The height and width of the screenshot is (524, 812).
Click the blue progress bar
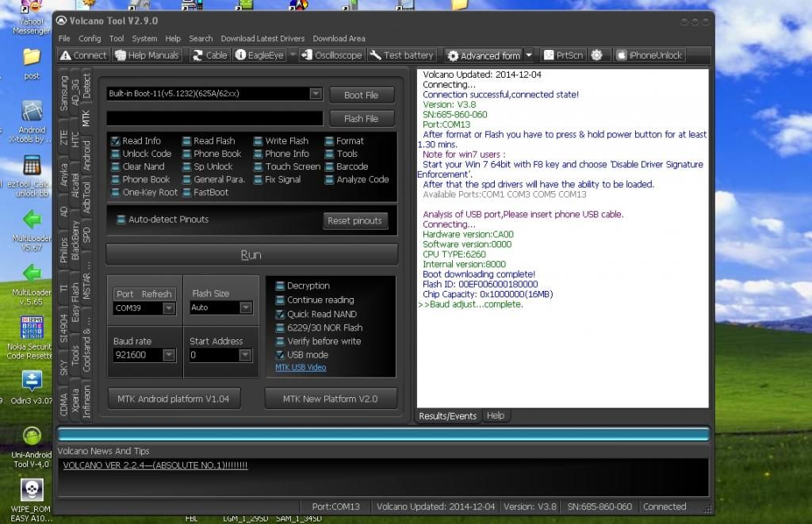pos(383,434)
